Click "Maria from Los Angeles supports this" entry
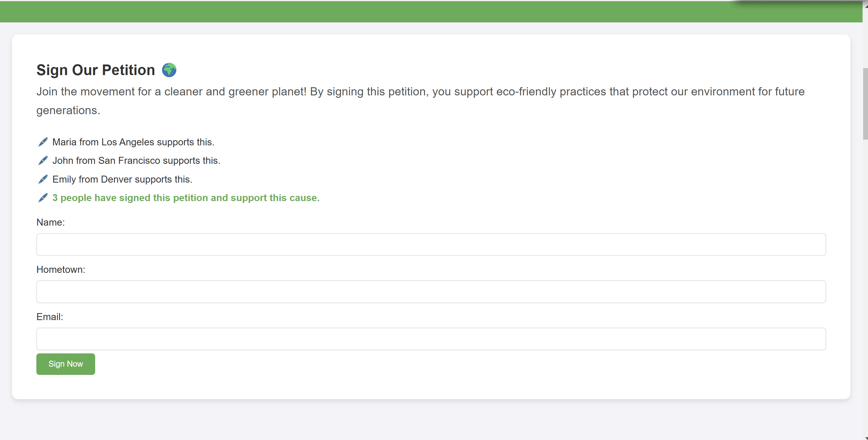The width and height of the screenshot is (868, 440). click(x=133, y=142)
